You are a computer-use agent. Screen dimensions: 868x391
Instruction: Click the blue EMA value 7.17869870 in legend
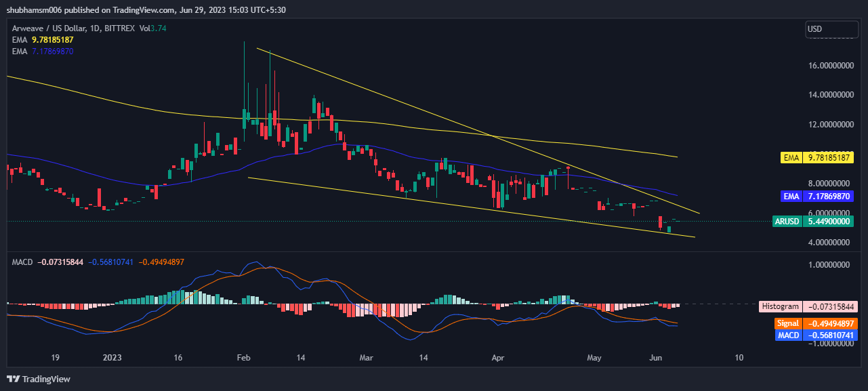pyautogui.click(x=53, y=51)
